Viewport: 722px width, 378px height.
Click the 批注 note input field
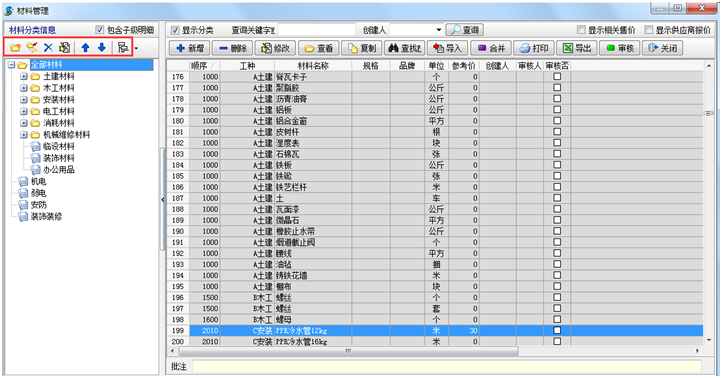click(x=447, y=366)
